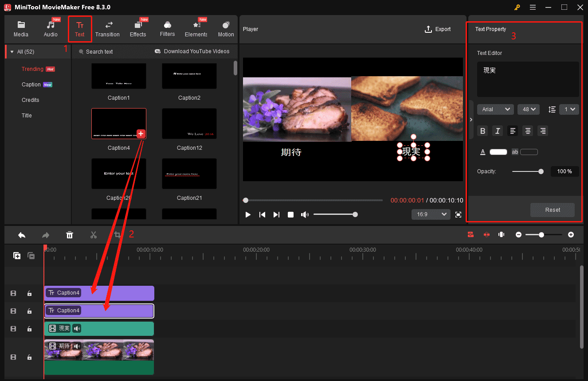Image resolution: width=588 pixels, height=381 pixels.
Task: Align text left
Action: tap(513, 131)
